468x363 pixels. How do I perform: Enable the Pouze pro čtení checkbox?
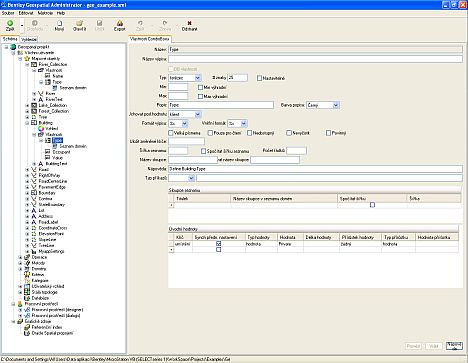(210, 133)
